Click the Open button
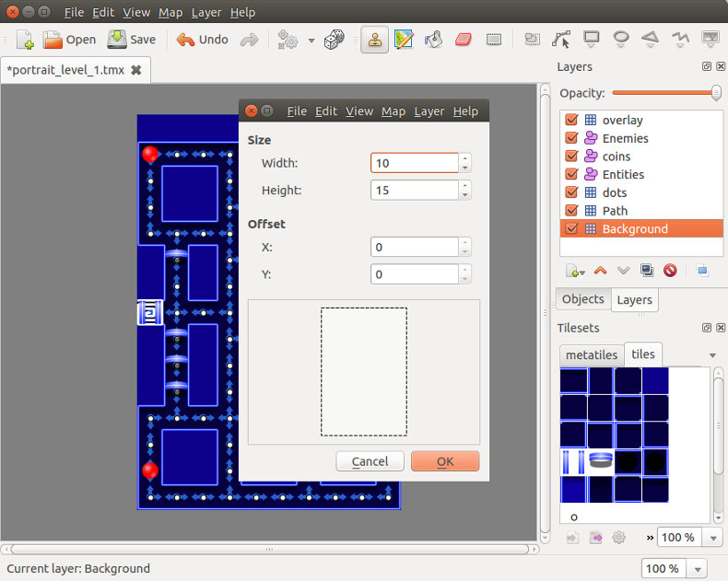 coord(70,40)
